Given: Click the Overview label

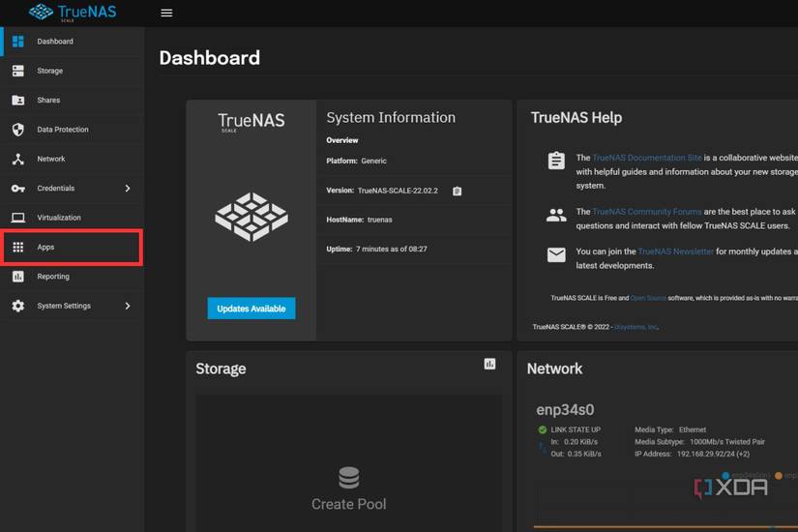Looking at the screenshot, I should [x=342, y=140].
